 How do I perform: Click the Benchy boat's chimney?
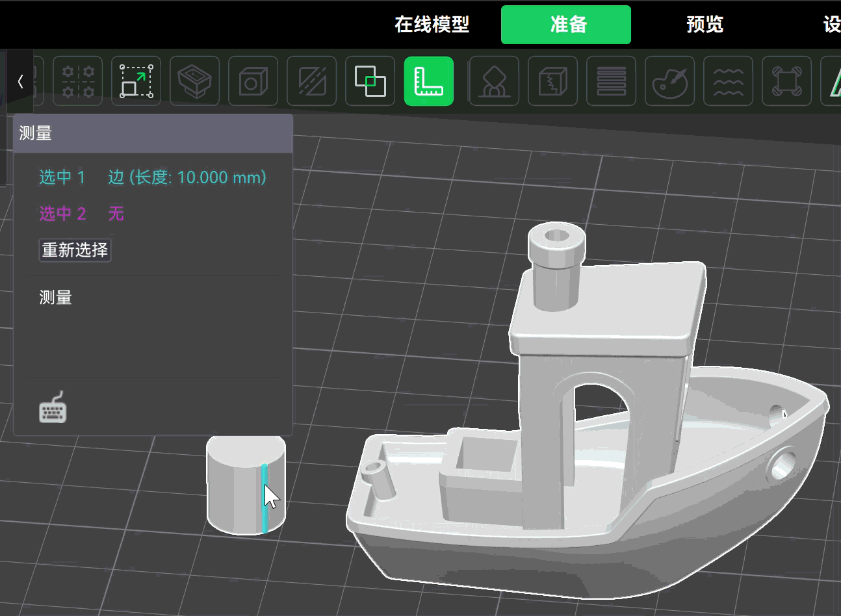click(x=556, y=266)
